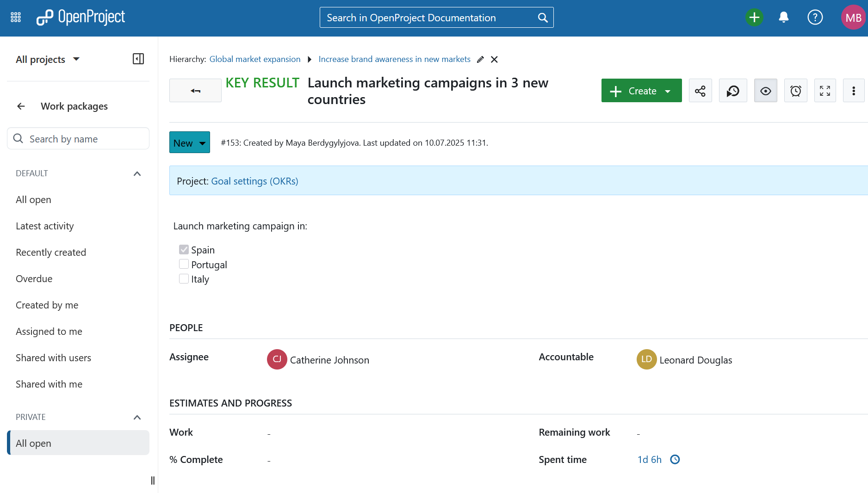Image resolution: width=868 pixels, height=493 pixels.
Task: Go back using the arrow beside Work packages
Action: [21, 106]
